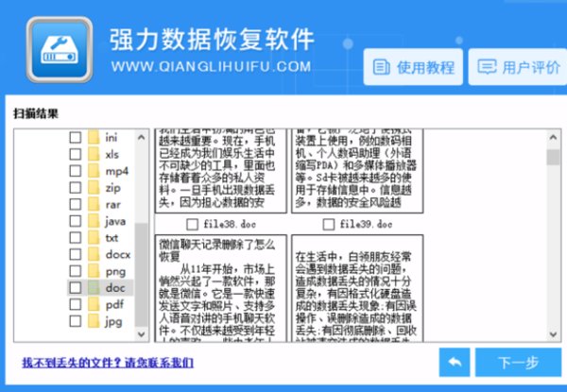Click the folder tree scrollbar thumb
This screenshot has width=567, height=392.
[x=142, y=275]
